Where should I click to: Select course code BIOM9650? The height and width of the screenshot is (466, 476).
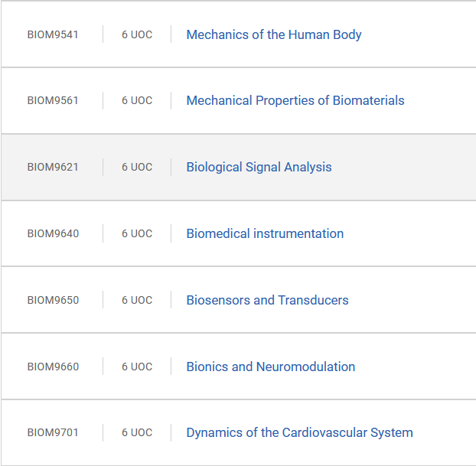(53, 300)
